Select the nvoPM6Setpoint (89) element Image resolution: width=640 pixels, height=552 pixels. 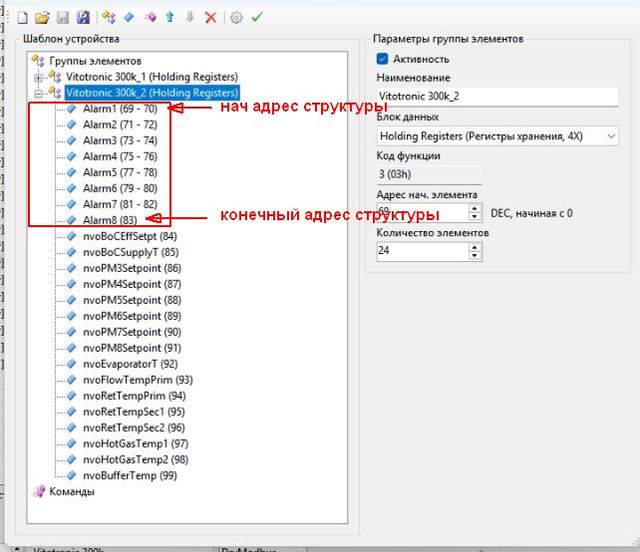coord(132,316)
